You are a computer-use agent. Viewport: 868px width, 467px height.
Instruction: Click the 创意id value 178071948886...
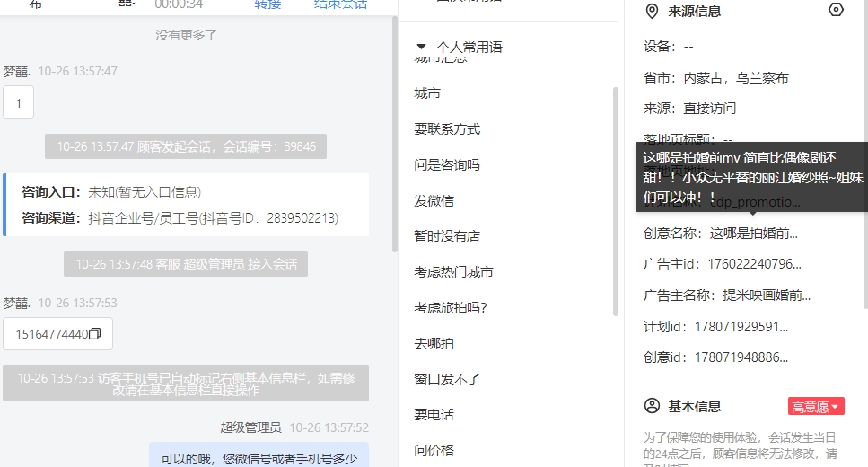click(741, 357)
